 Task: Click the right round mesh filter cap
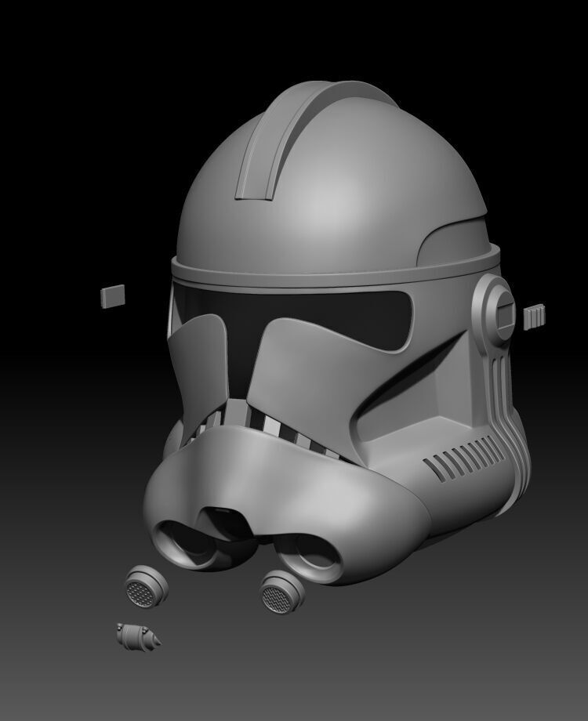tap(281, 592)
